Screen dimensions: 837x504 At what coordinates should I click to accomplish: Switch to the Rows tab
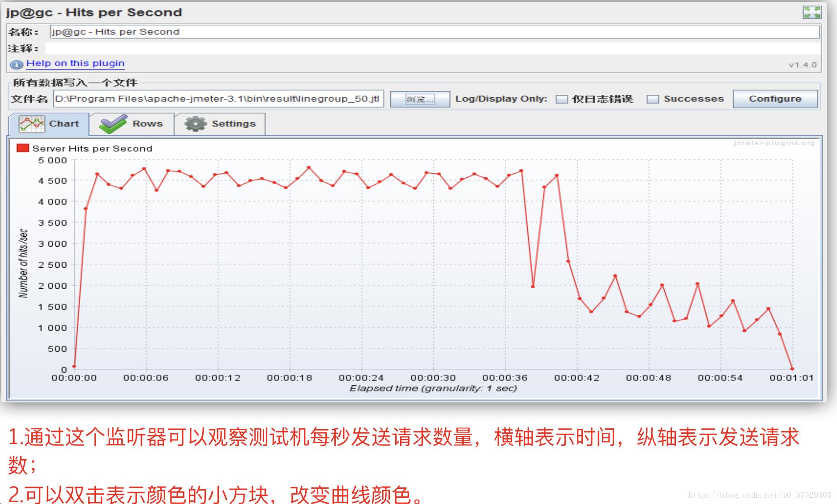(x=148, y=123)
